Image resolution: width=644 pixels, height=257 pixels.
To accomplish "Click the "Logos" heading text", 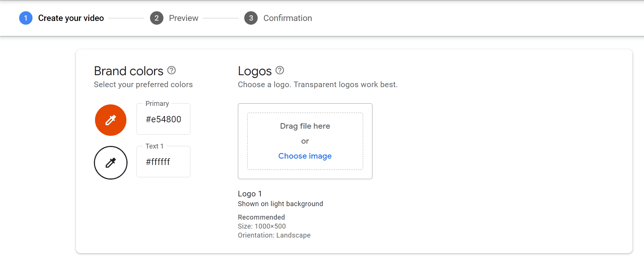I will pos(255,71).
